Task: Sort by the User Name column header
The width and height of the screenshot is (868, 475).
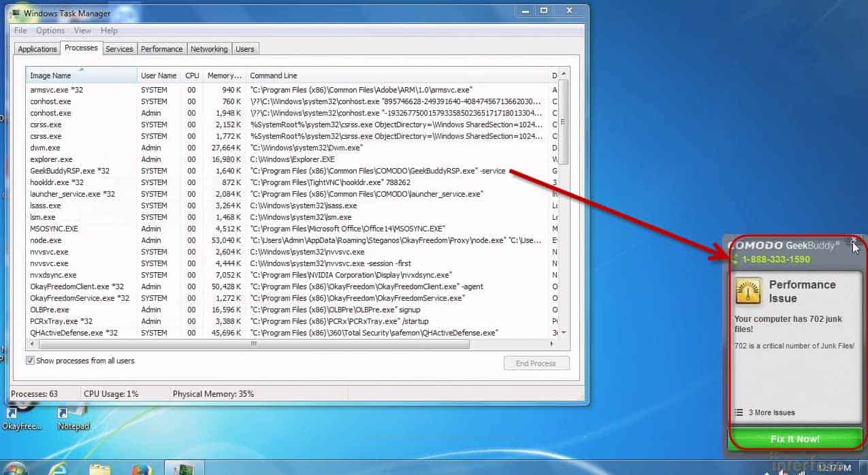Action: pyautogui.click(x=159, y=76)
